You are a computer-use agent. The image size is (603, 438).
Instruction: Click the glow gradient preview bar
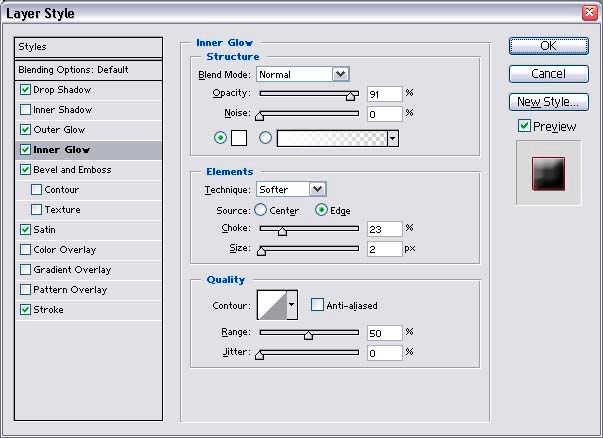pyautogui.click(x=332, y=138)
